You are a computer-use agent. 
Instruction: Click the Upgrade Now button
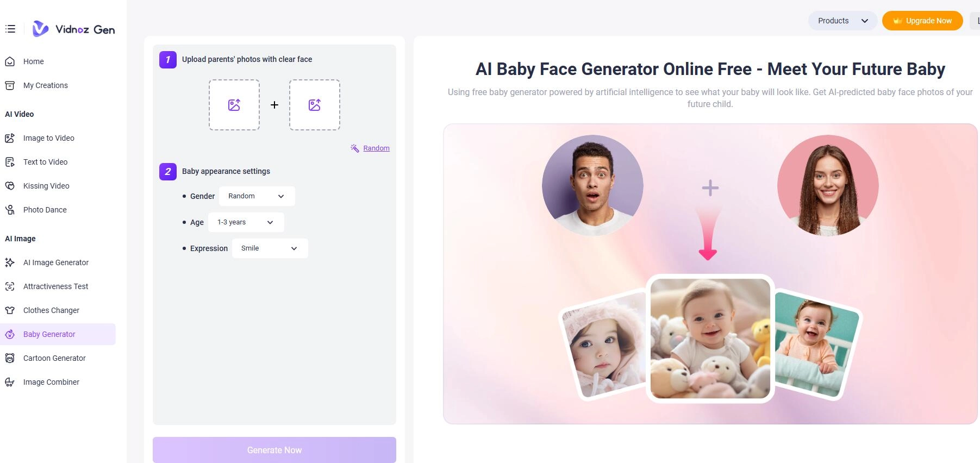pyautogui.click(x=922, y=21)
